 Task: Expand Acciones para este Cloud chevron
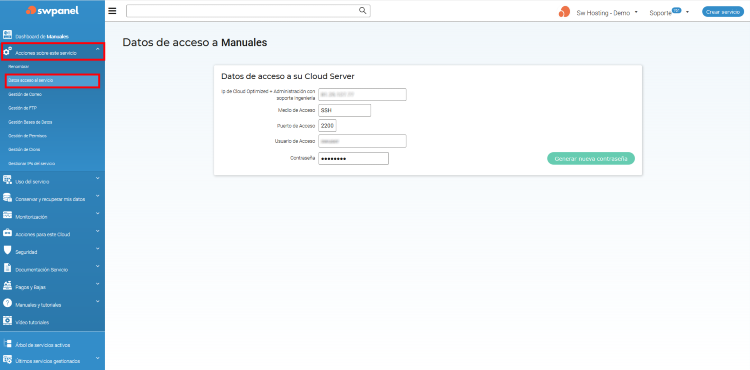click(98, 231)
